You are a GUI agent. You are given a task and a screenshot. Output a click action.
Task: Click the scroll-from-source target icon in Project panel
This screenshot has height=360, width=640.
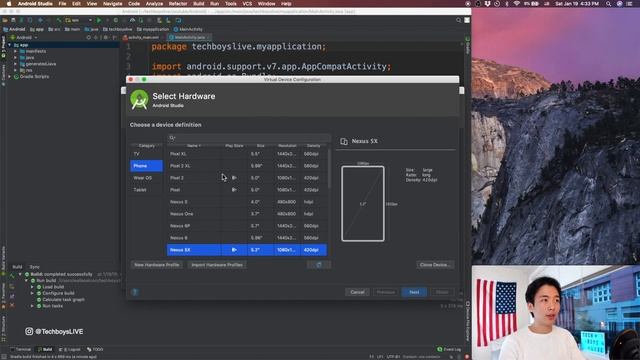pyautogui.click(x=89, y=37)
